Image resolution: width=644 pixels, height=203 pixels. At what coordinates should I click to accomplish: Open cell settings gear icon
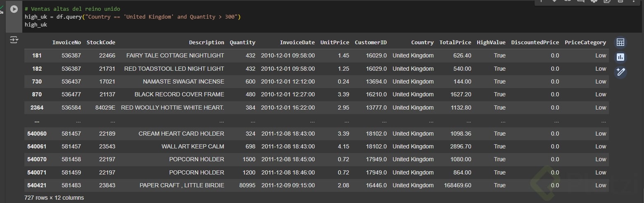(594, 1)
